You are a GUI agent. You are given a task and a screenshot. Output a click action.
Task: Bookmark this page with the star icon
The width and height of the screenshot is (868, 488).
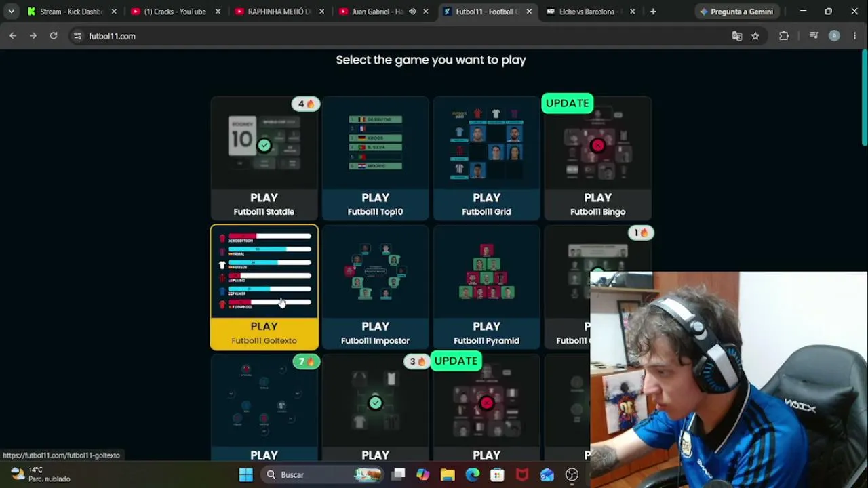coord(755,36)
